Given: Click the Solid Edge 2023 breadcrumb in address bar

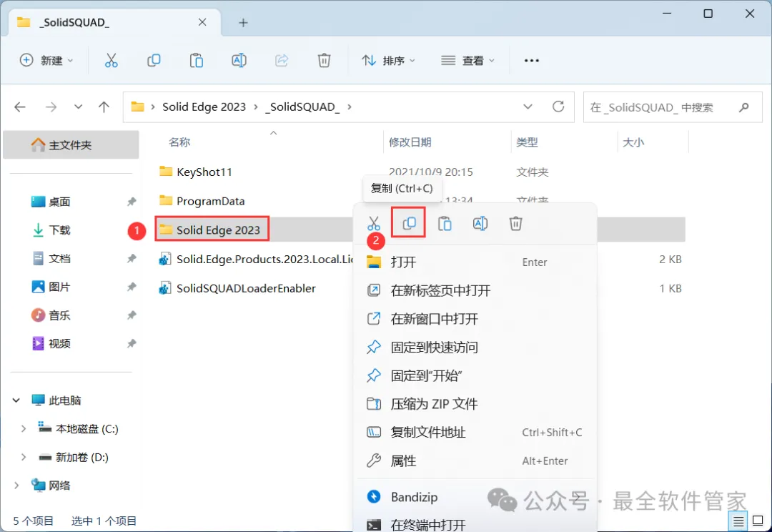Looking at the screenshot, I should 204,107.
